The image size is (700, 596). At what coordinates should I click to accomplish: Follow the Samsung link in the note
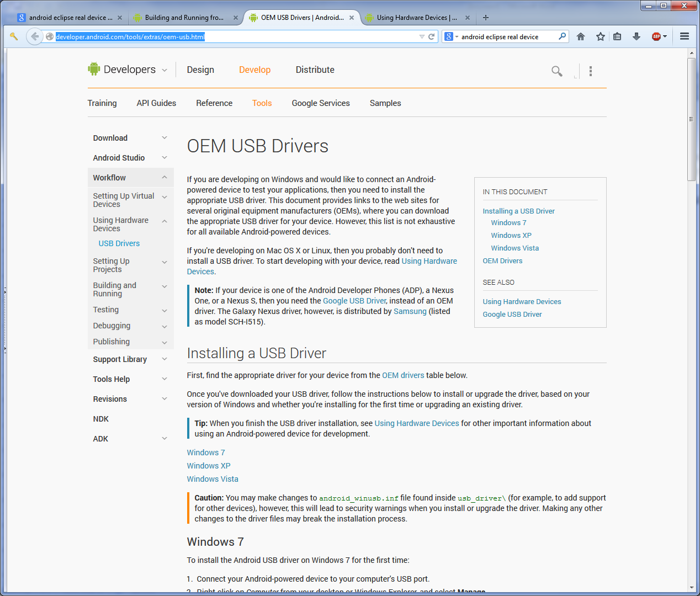tap(410, 311)
